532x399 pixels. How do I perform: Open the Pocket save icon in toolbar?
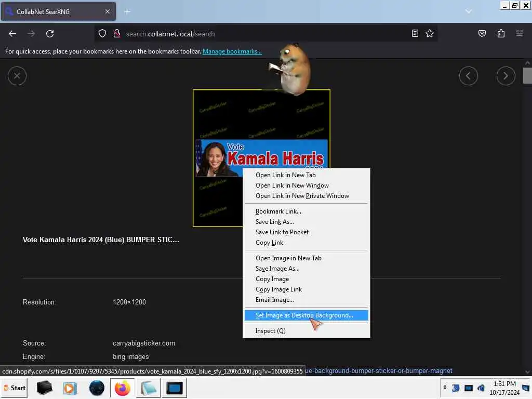tap(482, 33)
